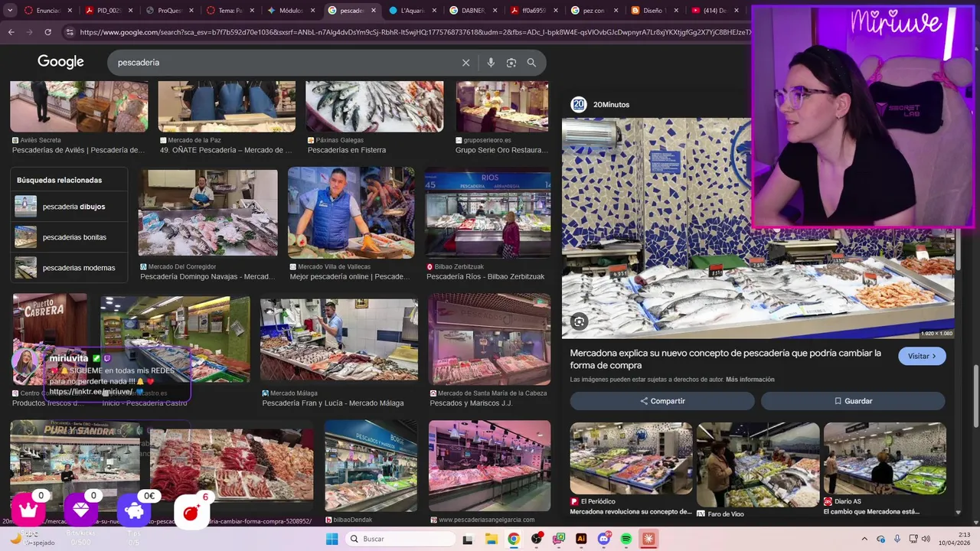Open Mejor pescadería online Vallecas result image
This screenshot has width=980, height=551.
click(351, 213)
